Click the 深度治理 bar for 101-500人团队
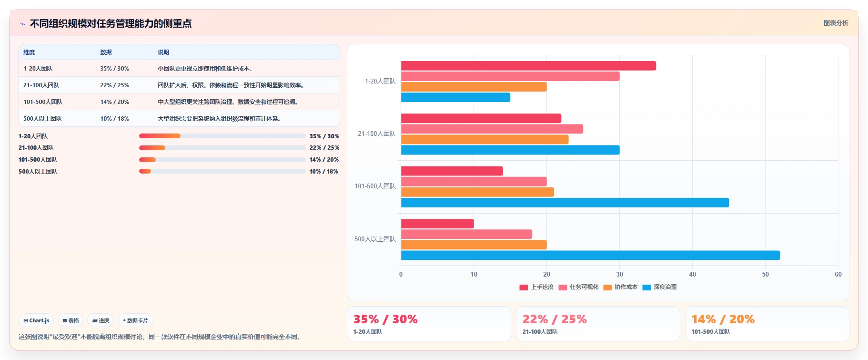 565,203
